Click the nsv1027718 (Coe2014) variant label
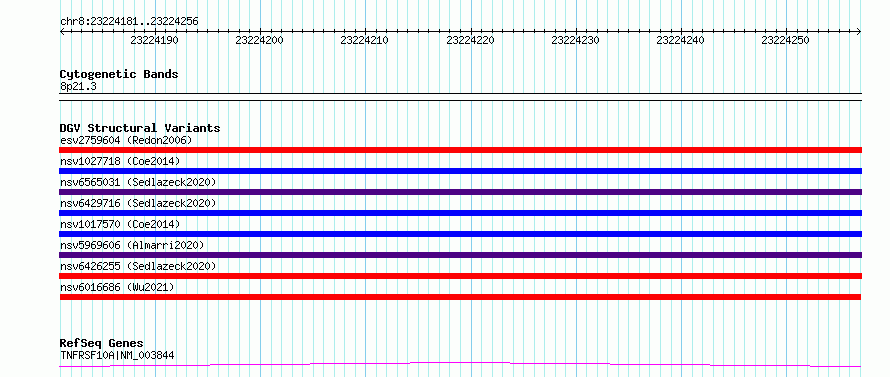 pos(120,161)
